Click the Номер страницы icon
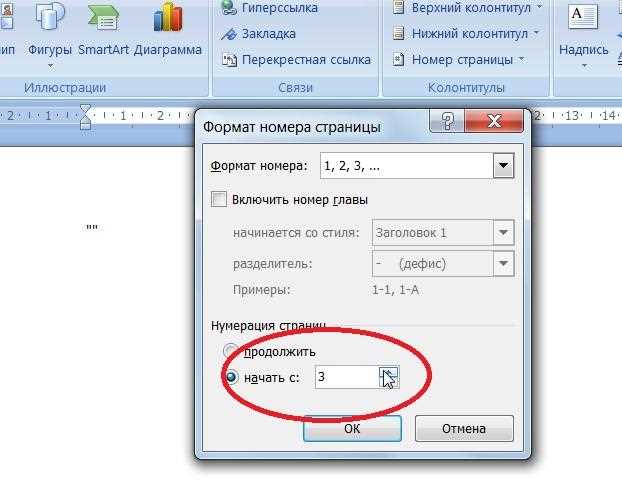 [398, 60]
